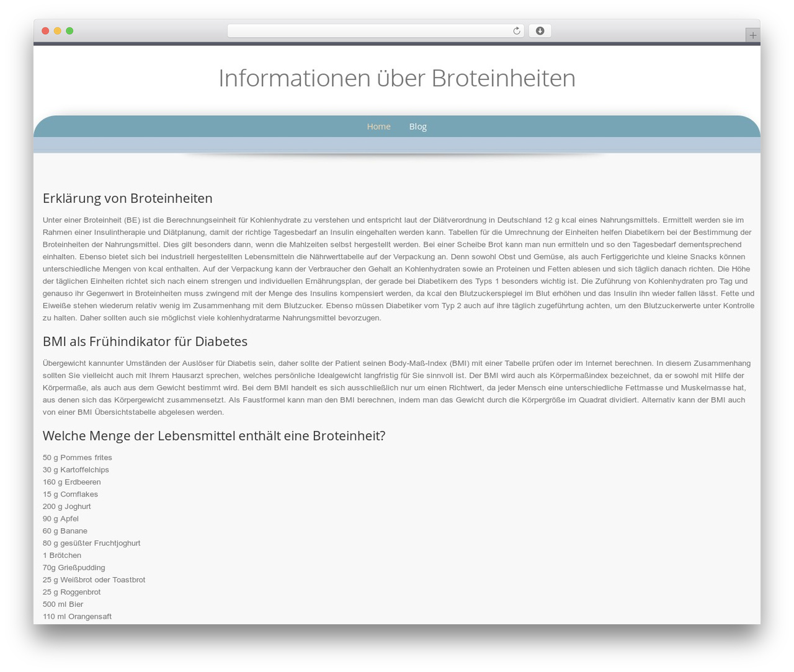Select the line 90 g Apfel

[x=61, y=519]
